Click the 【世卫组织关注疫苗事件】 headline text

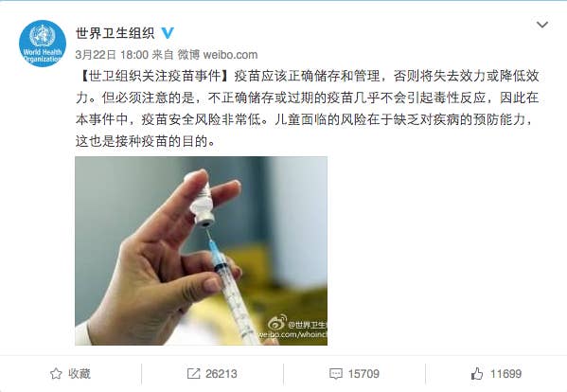pyautogui.click(x=154, y=76)
